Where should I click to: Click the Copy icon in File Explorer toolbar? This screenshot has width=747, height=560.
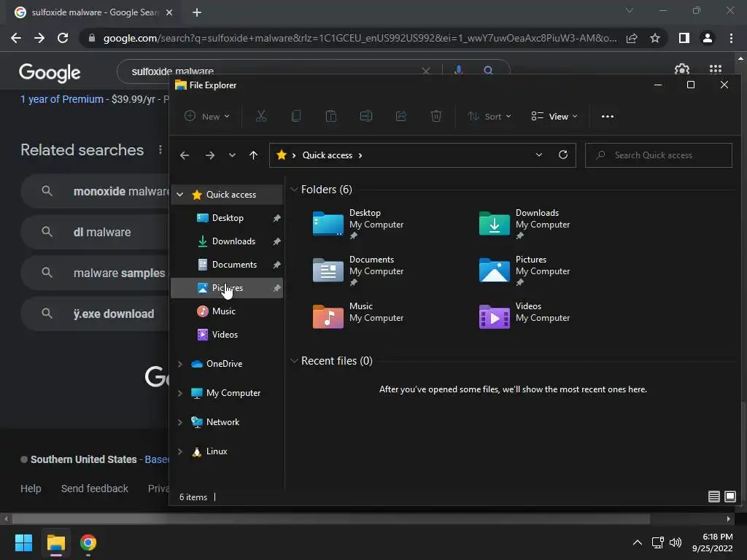pos(296,116)
